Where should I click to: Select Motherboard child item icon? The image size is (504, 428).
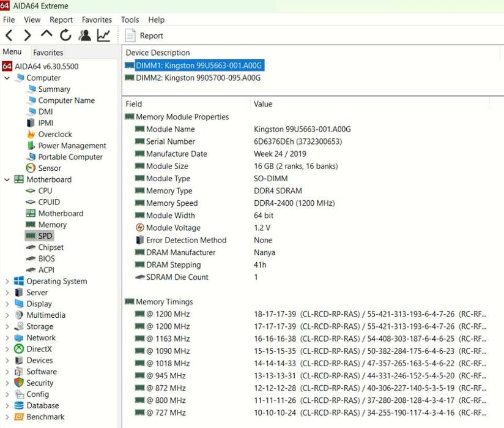31,213
